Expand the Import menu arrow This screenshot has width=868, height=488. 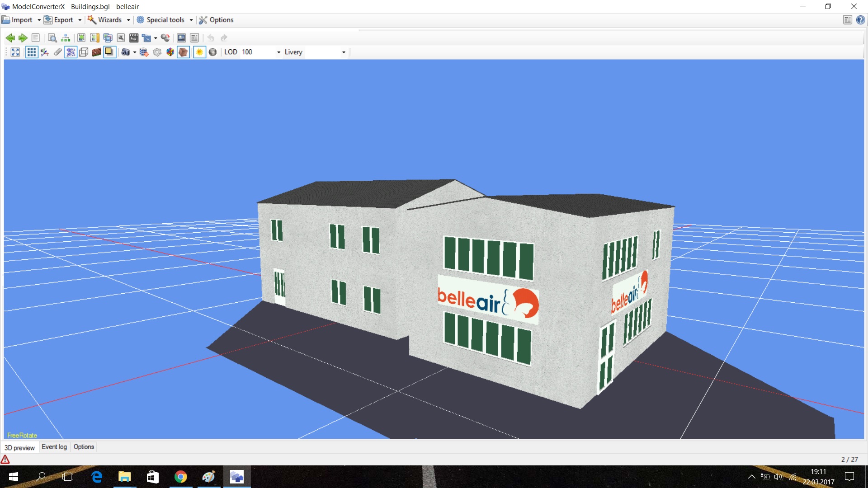pos(39,20)
